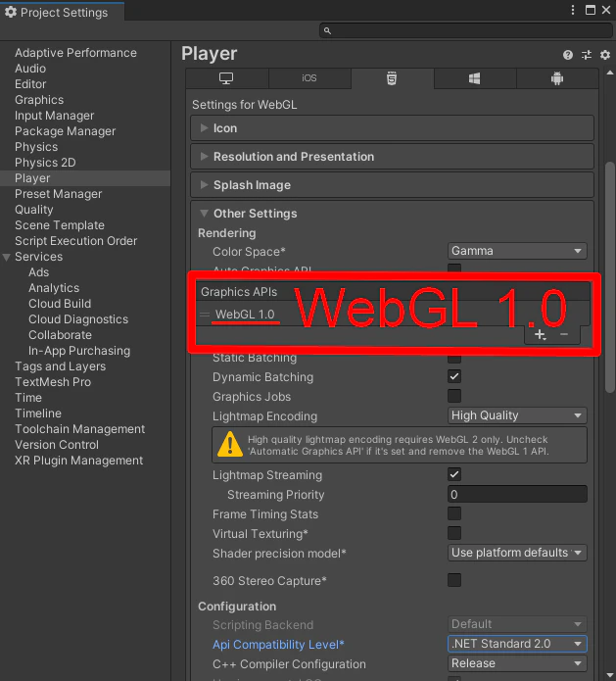
Task: Open Adaptive Performance settings
Action: click(75, 53)
